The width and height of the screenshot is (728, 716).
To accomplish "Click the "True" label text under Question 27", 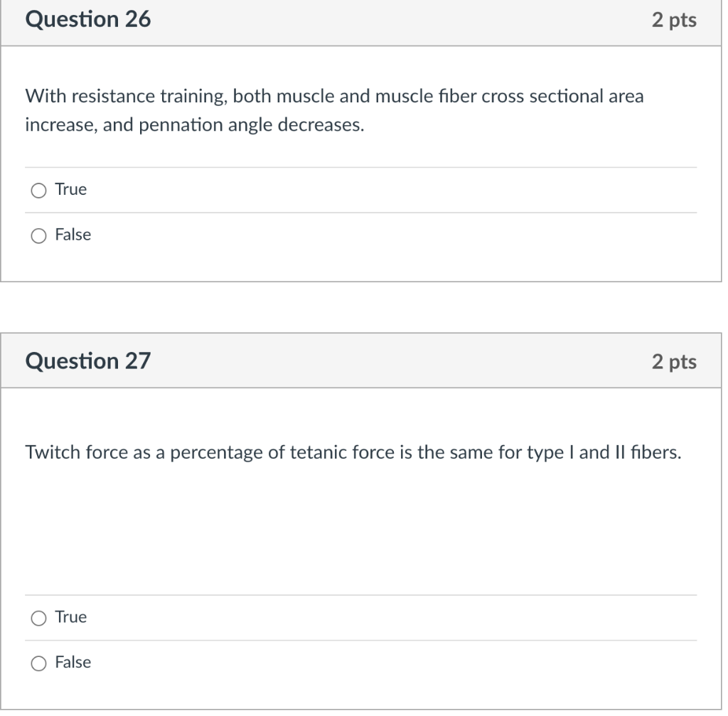I will [x=71, y=618].
